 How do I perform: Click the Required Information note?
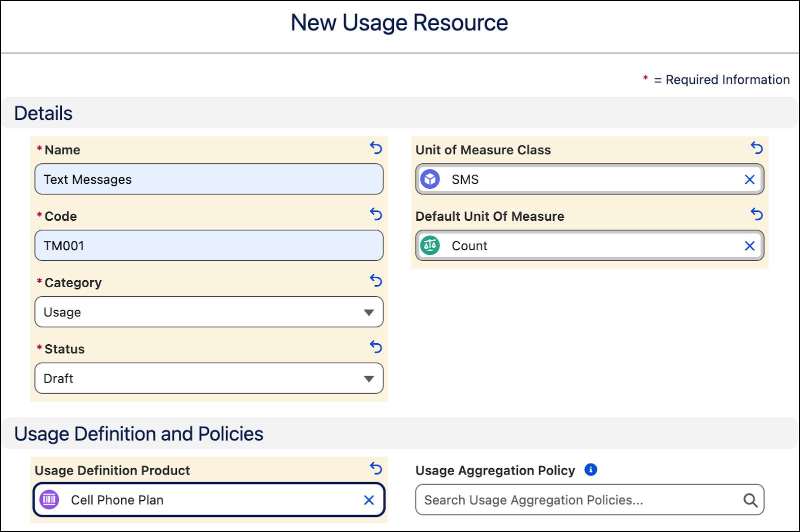(x=716, y=79)
